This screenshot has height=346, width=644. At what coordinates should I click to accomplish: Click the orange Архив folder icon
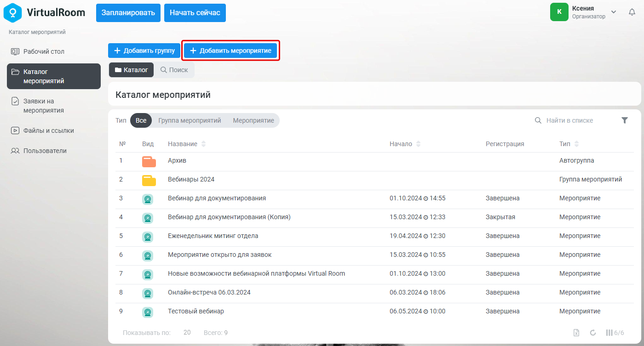[x=149, y=161]
